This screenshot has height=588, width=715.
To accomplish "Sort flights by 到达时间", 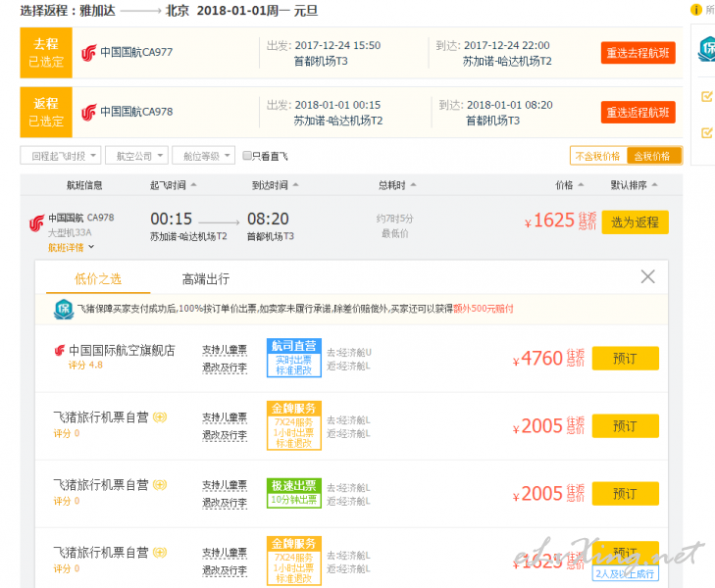I will 275,185.
